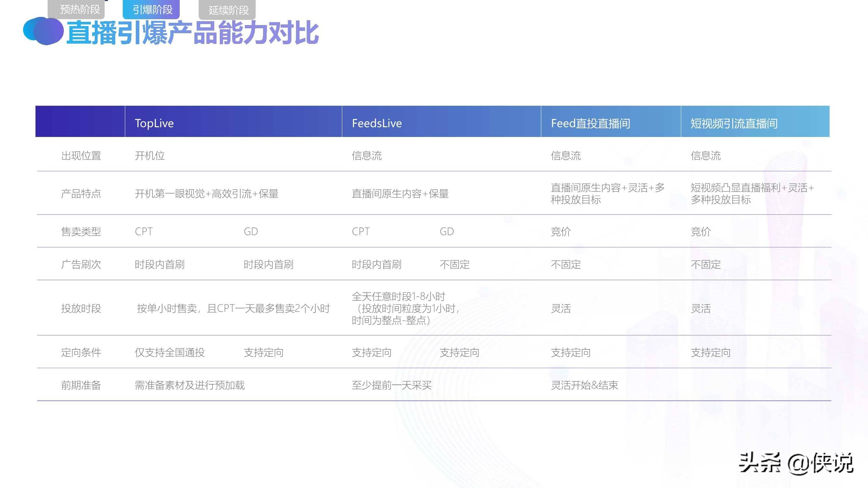Screen dimensions: 868x488
Task: Click the 直播间原生内容+保量 cell
Action: pos(400,193)
